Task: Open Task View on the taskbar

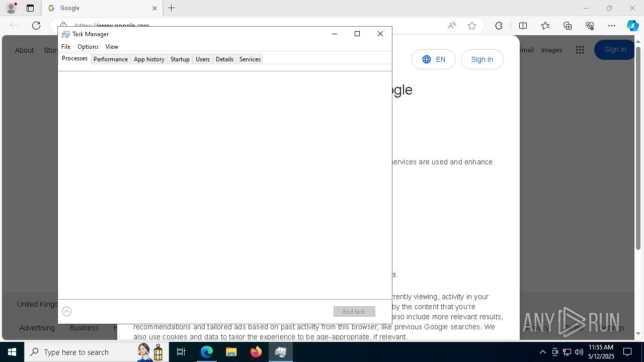Action: point(181,352)
